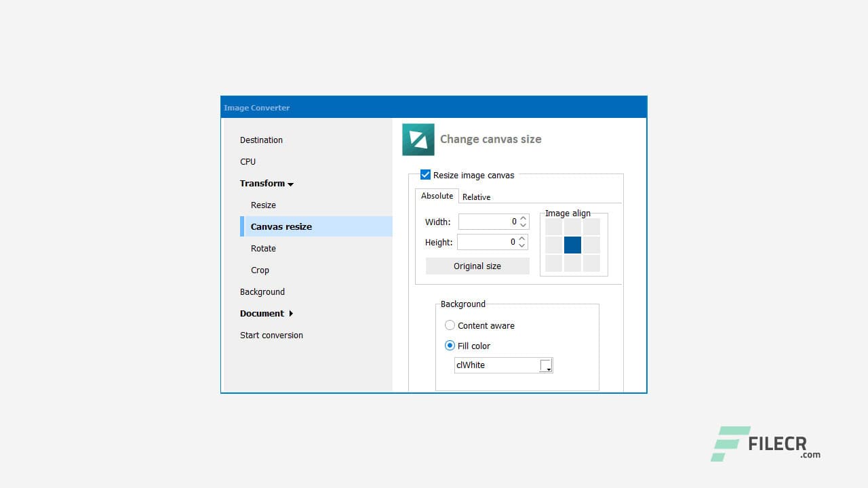Uncheck the Resize image canvas checkbox
Viewport: 868px width, 488px height.
point(425,174)
